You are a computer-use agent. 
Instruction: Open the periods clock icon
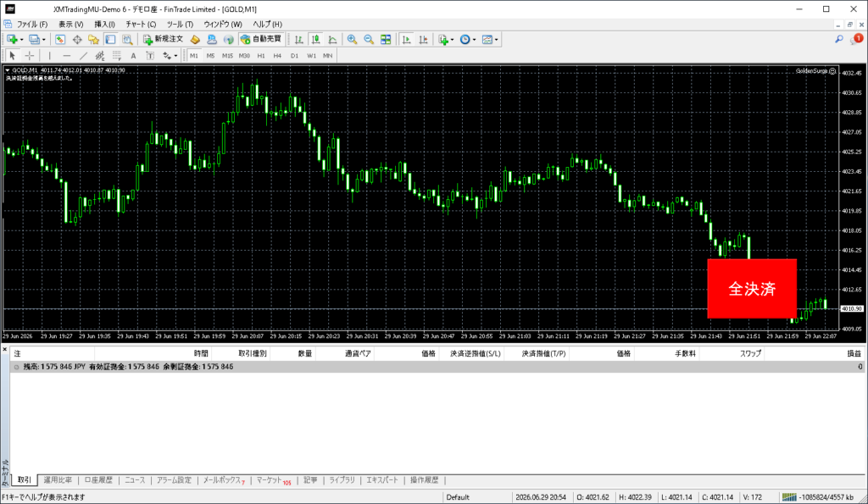(x=465, y=39)
